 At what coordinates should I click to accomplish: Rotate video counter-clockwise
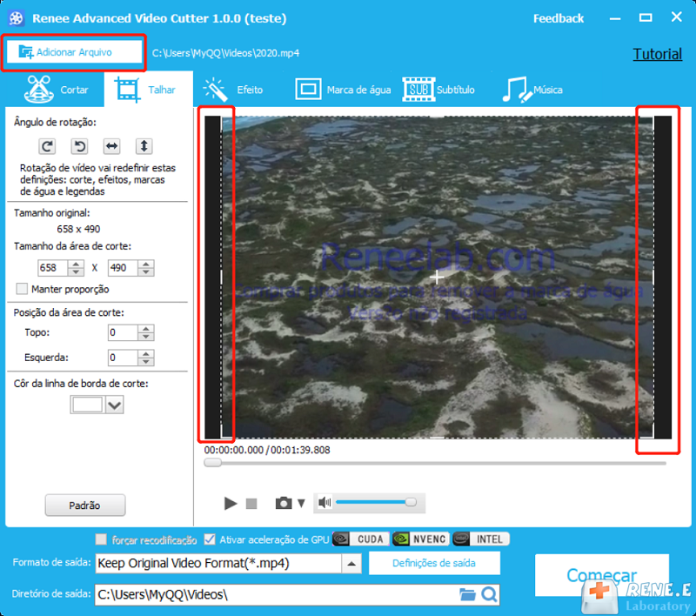click(79, 146)
